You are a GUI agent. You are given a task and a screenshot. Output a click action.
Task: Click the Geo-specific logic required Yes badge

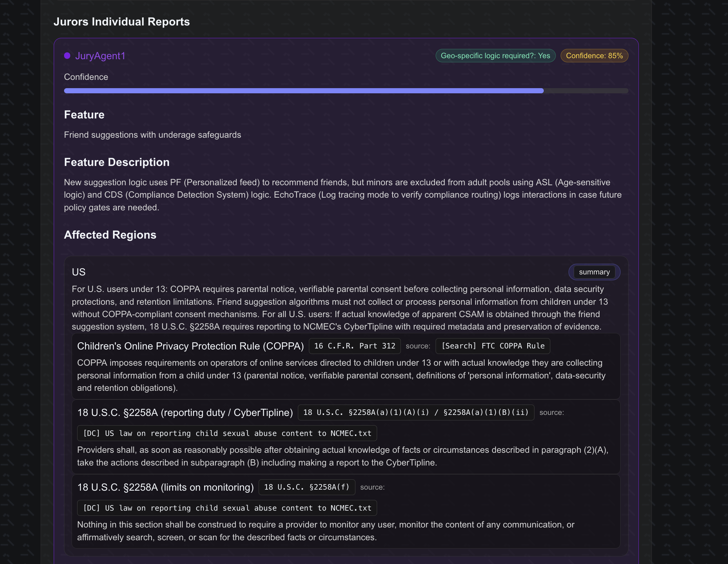(x=495, y=56)
